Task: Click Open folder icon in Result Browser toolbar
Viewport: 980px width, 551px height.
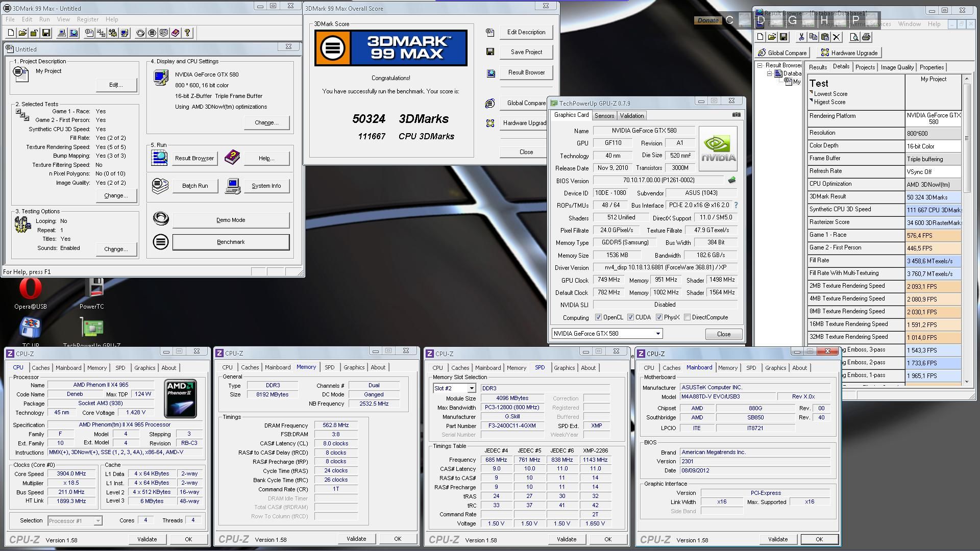Action: coord(772,37)
